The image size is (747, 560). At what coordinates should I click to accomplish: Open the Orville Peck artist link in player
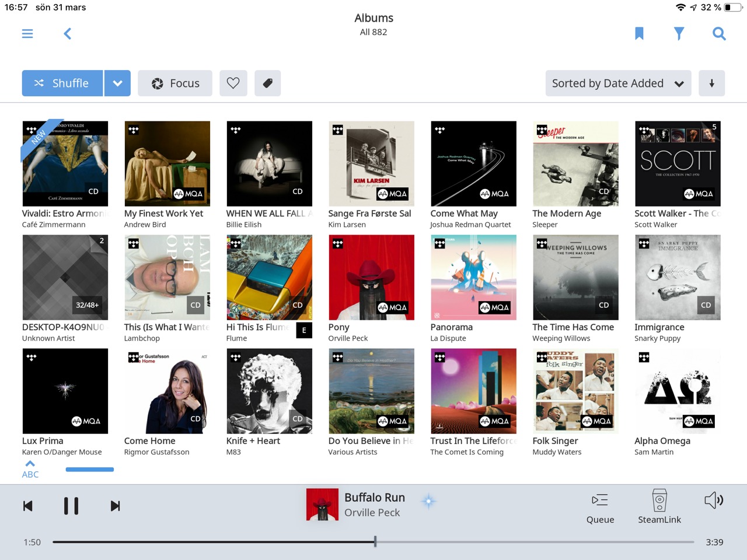(372, 513)
